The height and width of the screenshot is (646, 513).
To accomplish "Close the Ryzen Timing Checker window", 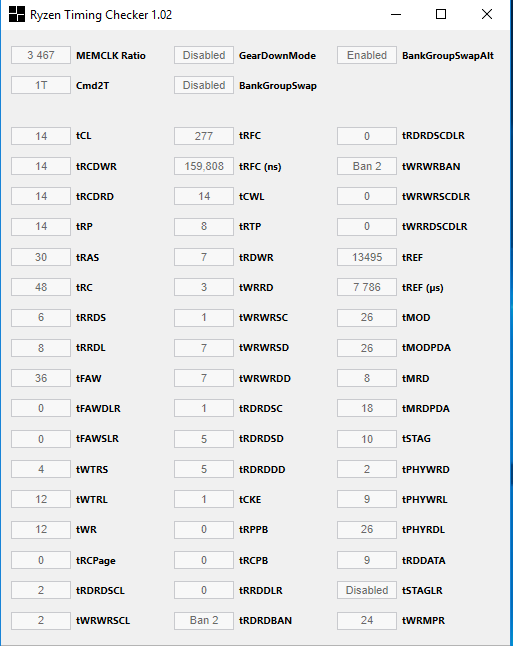I will [x=487, y=14].
